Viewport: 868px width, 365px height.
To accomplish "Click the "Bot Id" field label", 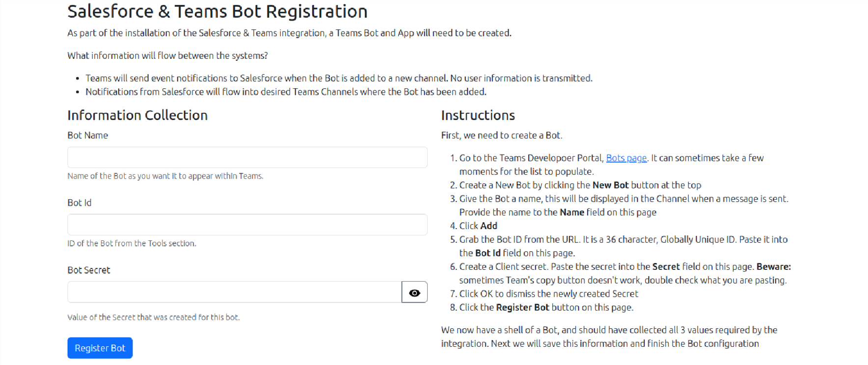I will tap(80, 203).
